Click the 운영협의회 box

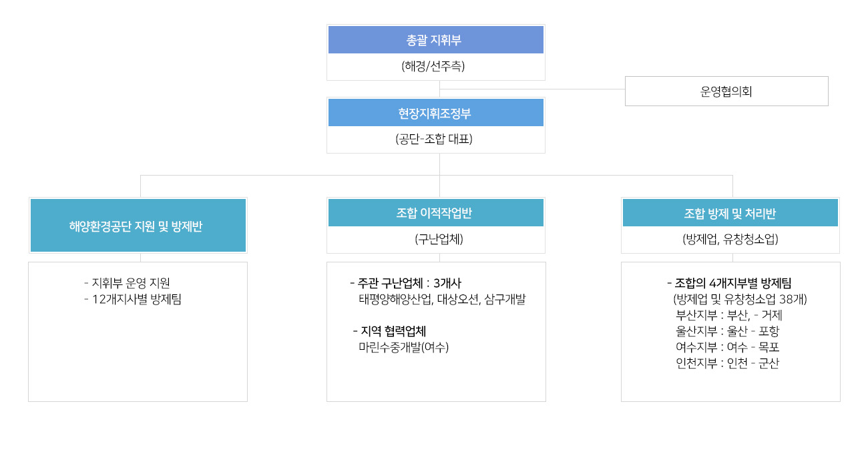(x=726, y=91)
